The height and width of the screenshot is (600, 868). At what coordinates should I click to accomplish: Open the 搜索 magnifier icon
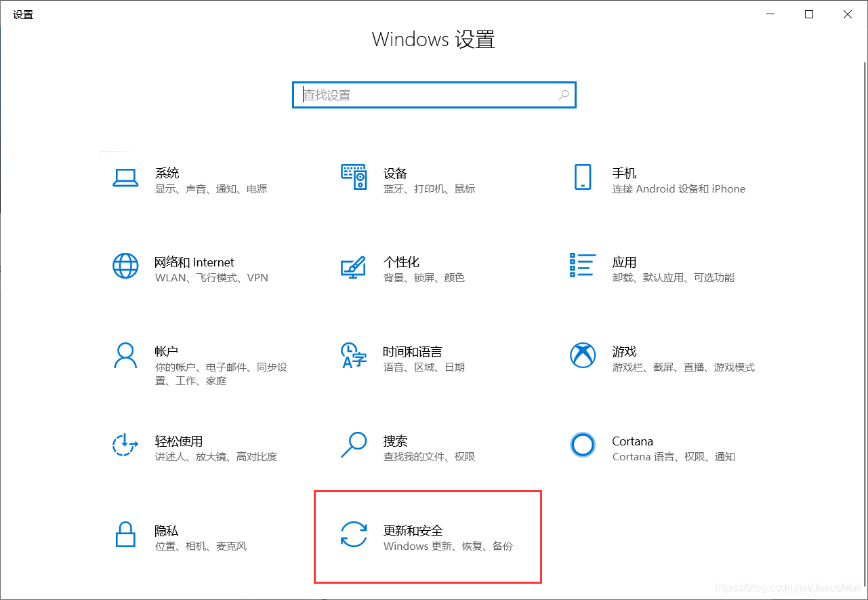[x=354, y=445]
